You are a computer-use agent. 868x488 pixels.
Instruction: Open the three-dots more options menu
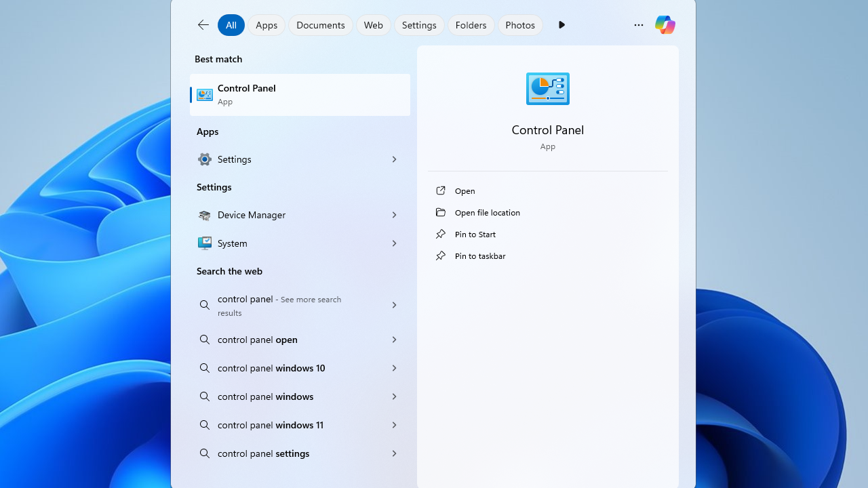click(x=638, y=25)
